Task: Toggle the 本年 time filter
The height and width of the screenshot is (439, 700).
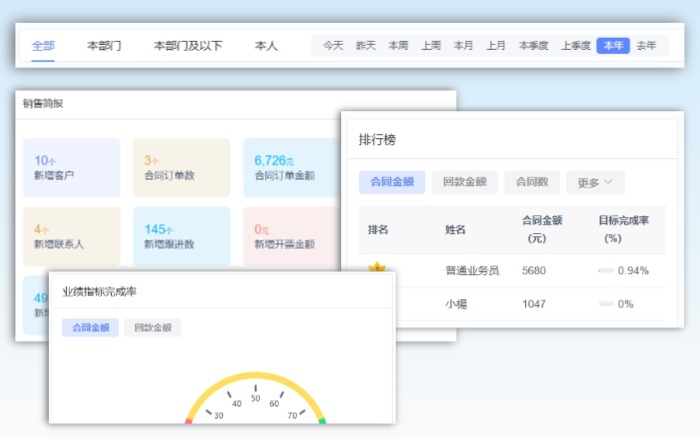Action: tap(613, 46)
